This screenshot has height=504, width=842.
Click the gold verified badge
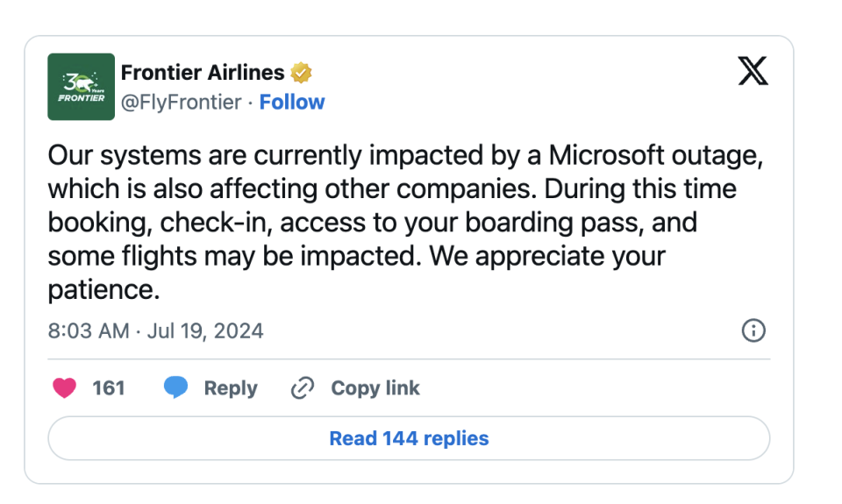(x=302, y=73)
